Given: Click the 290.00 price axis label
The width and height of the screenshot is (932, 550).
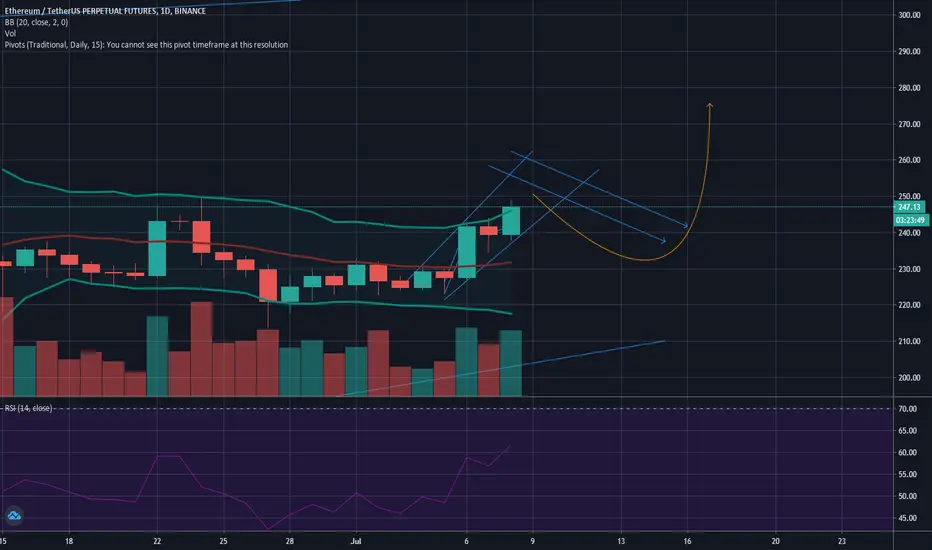Looking at the screenshot, I should (x=909, y=51).
